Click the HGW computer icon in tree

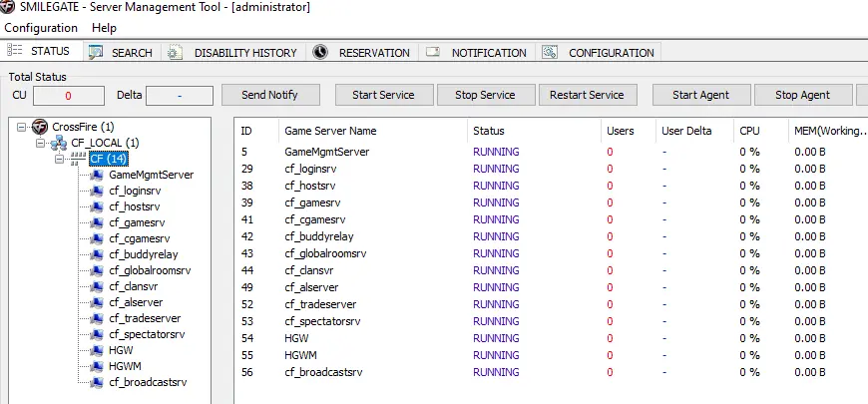point(97,351)
